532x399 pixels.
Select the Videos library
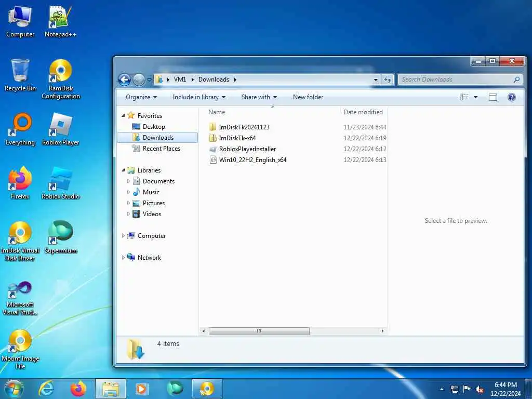(x=152, y=214)
